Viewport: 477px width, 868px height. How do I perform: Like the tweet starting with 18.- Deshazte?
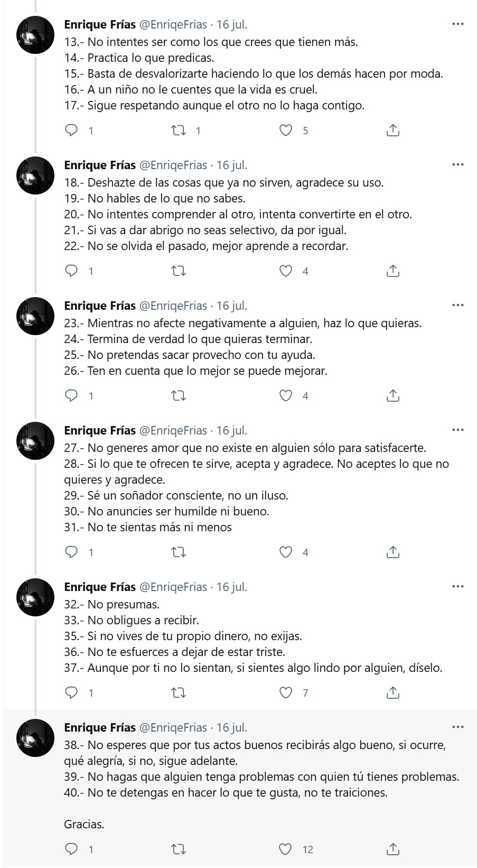pyautogui.click(x=286, y=271)
